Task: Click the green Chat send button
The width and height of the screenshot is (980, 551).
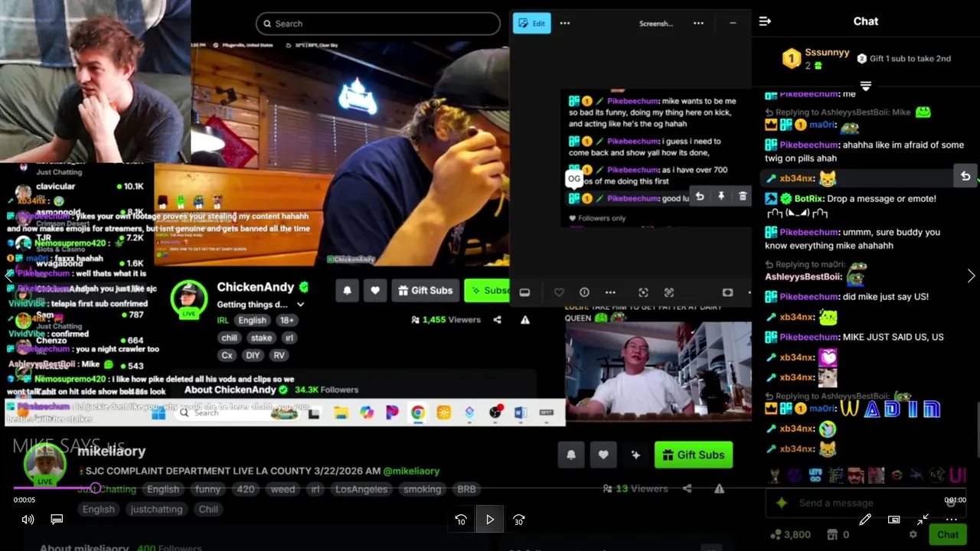Action: [x=948, y=535]
